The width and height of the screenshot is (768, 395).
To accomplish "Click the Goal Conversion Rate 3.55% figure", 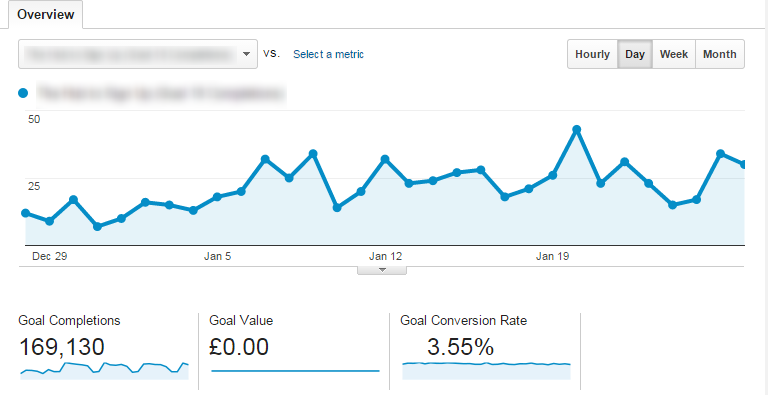I will [x=460, y=347].
